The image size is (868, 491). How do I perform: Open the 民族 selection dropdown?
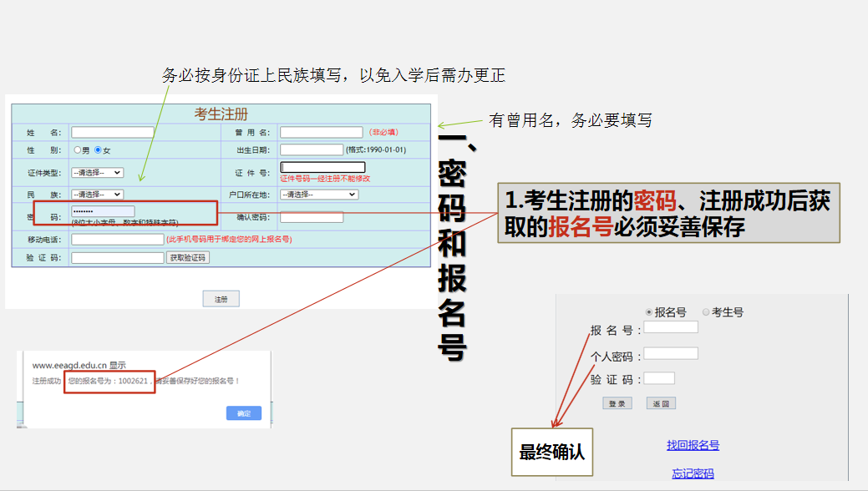click(95, 194)
